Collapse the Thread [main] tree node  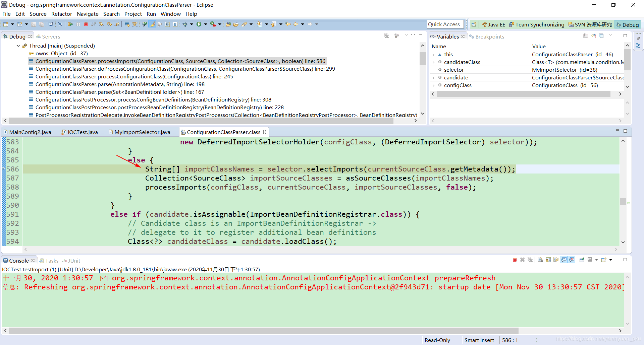tap(18, 46)
